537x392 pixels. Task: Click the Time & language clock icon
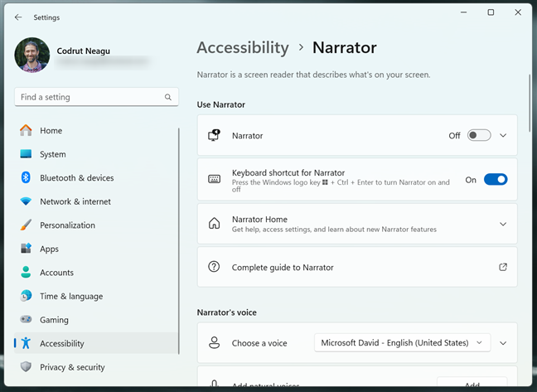[26, 296]
